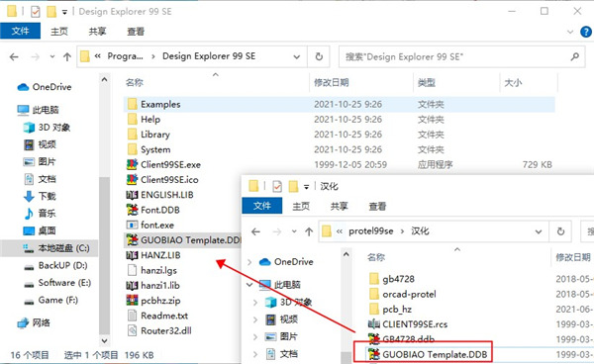The width and height of the screenshot is (594, 364).
Task: Click the pcb_hz folder icon
Action: pos(374,310)
